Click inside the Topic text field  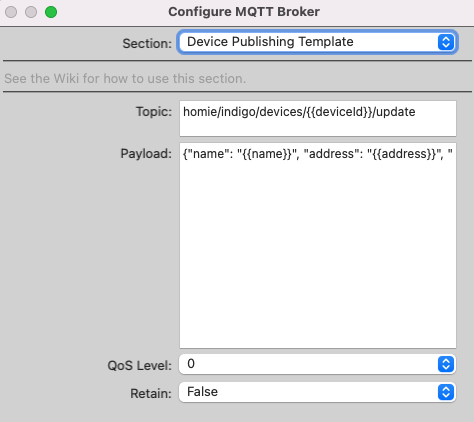click(318, 118)
